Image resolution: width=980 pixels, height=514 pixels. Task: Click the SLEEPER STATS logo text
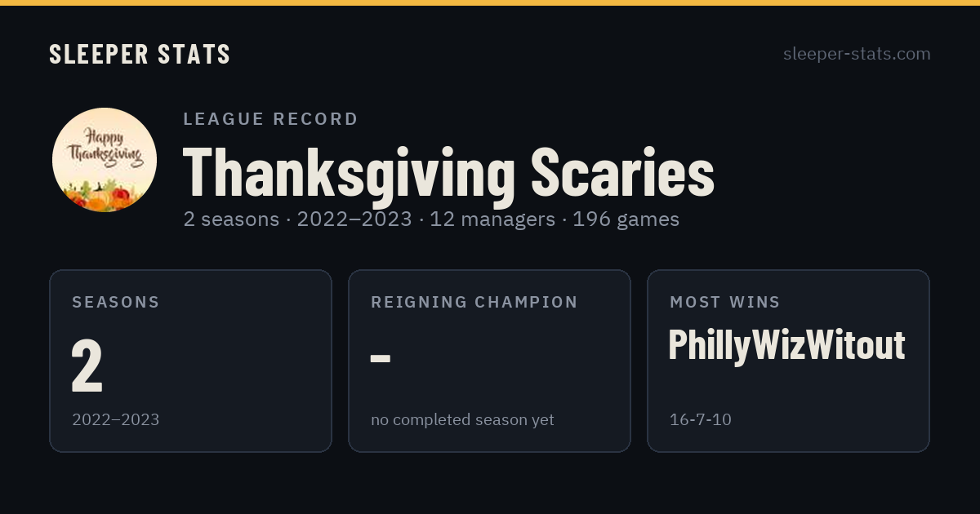coord(140,54)
